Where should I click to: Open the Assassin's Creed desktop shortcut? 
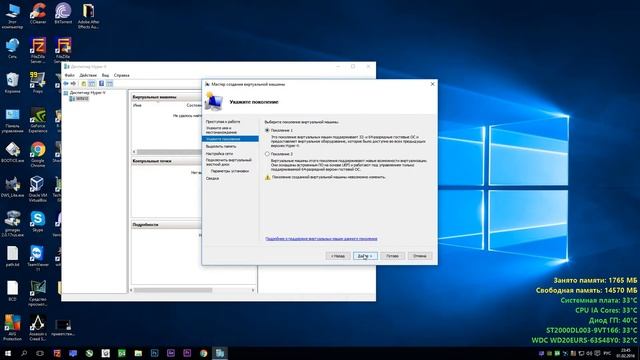point(38,327)
